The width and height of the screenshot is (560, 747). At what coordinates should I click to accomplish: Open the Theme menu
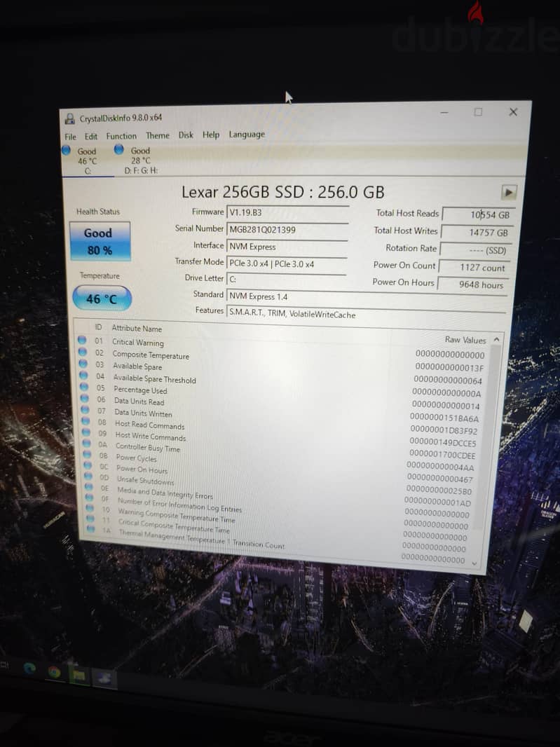pyautogui.click(x=157, y=136)
